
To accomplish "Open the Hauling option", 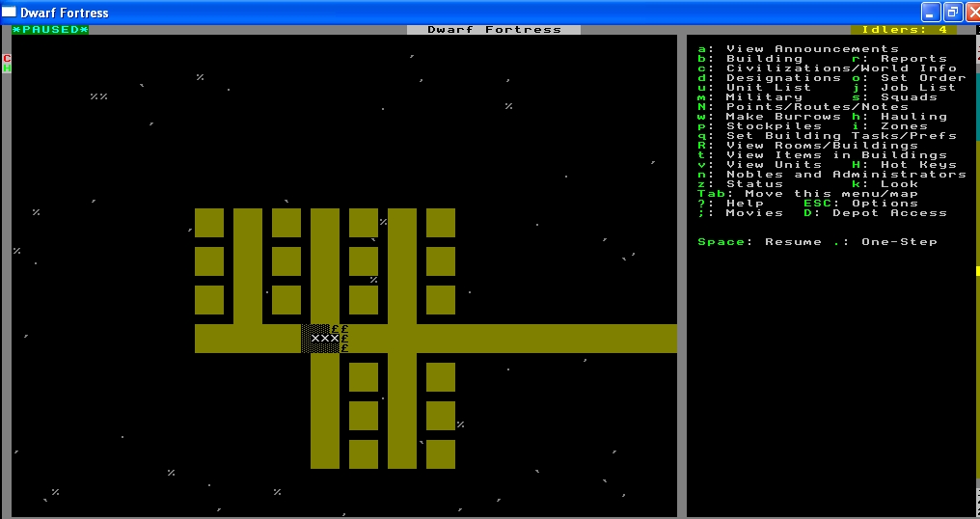I will (x=899, y=117).
